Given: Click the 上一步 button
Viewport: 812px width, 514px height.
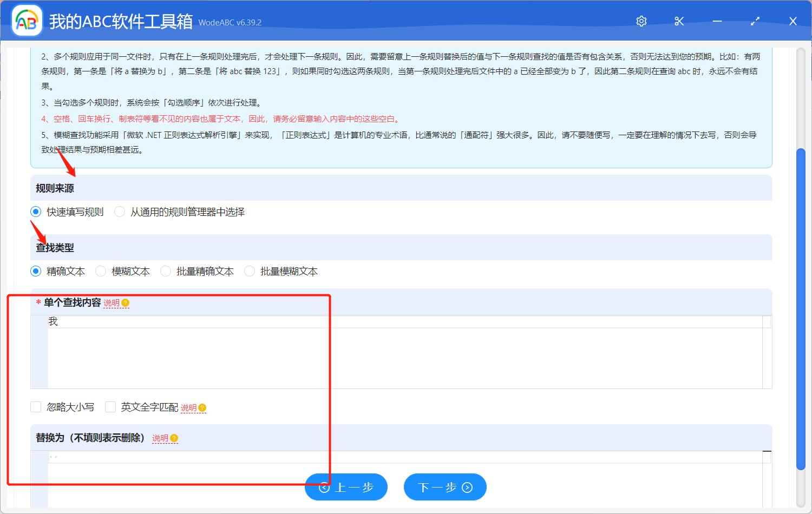Looking at the screenshot, I should click(x=346, y=487).
